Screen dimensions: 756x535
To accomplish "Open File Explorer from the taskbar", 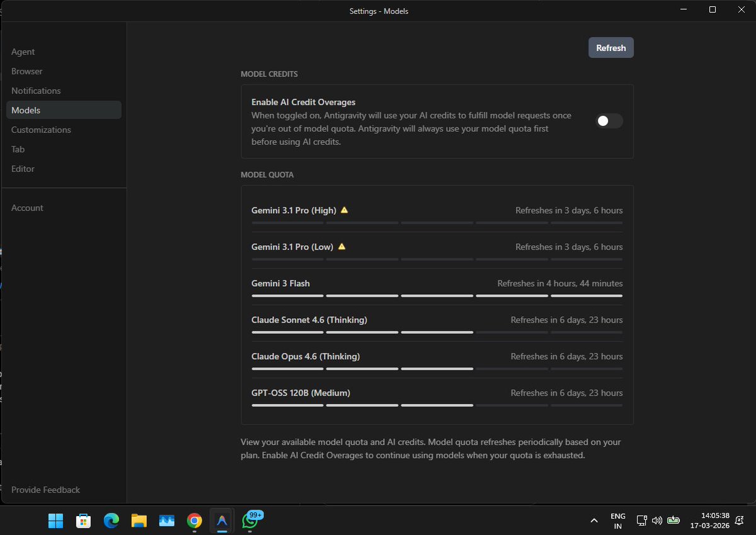I will (139, 521).
